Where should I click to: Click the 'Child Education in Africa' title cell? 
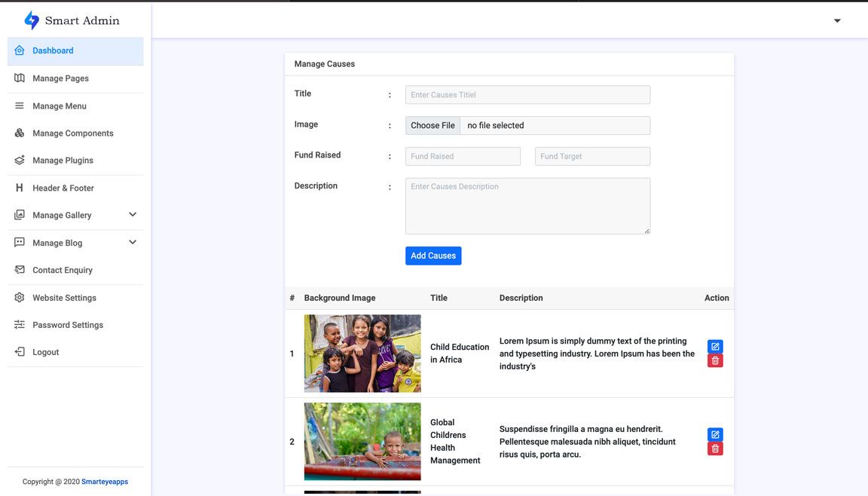coord(460,354)
